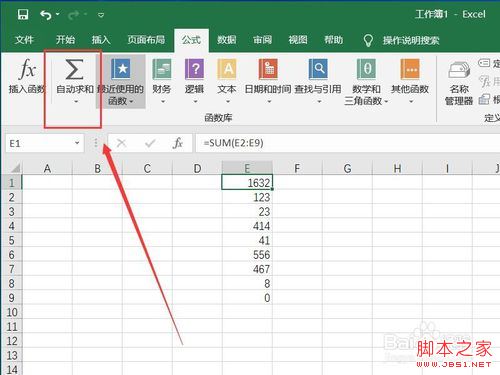Image resolution: width=500 pixels, height=375 pixels.
Task: Click the 插入函数 fx ribbon icon
Action: point(27,70)
